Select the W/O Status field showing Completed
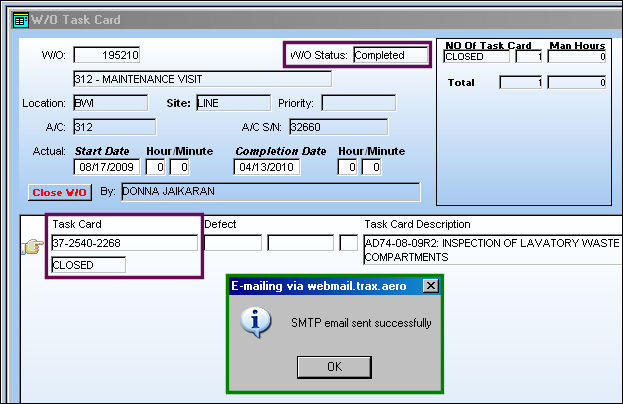Image resolution: width=623 pixels, height=404 pixels. click(x=391, y=55)
